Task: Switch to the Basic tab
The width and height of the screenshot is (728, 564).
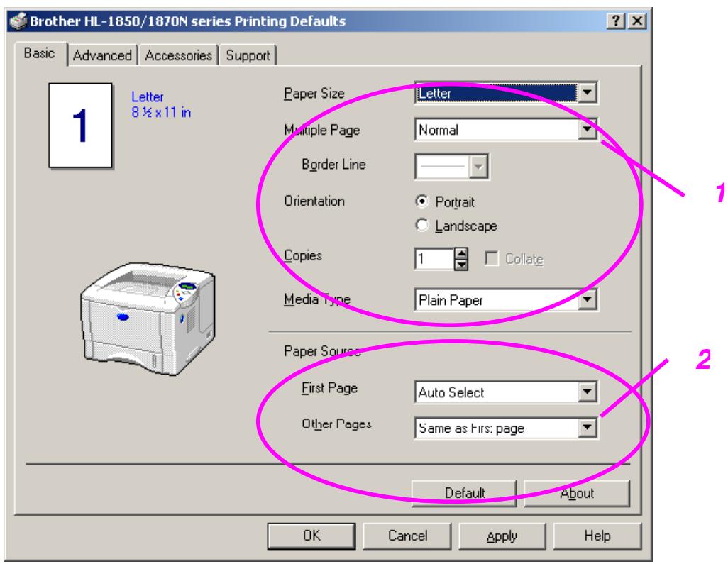Action: (x=40, y=53)
